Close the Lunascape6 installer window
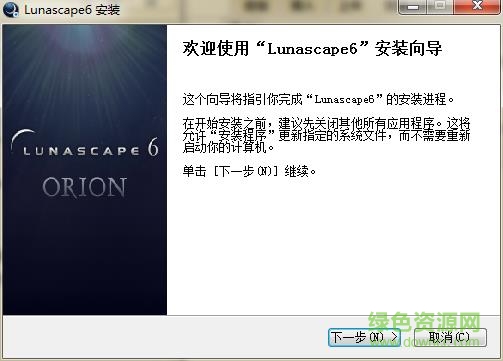Screen dimensions: 503x361 pos(478,7)
